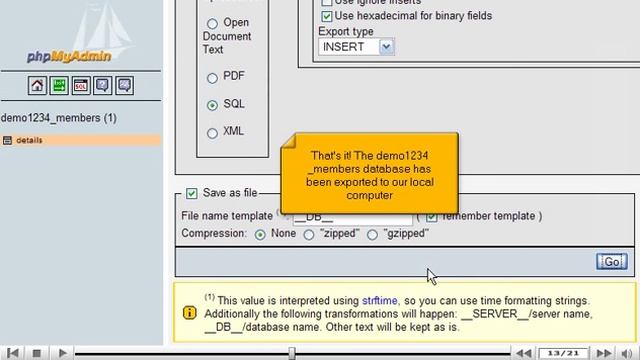The image size is (640, 360).
Task: Click the details table icon in sidebar
Action: click(x=7, y=140)
